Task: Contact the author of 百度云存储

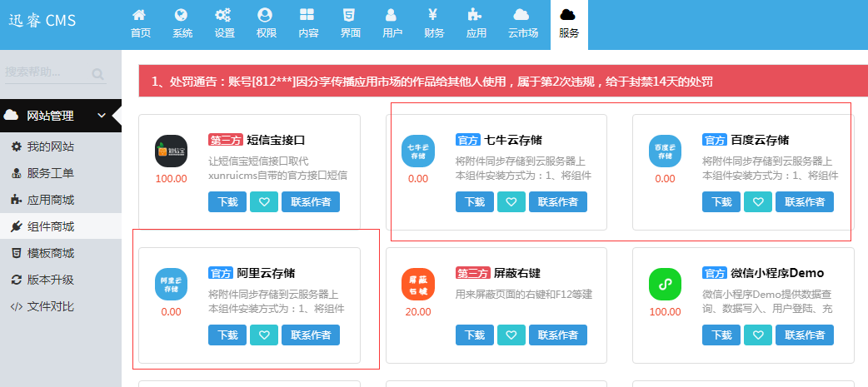Action: 805,201
